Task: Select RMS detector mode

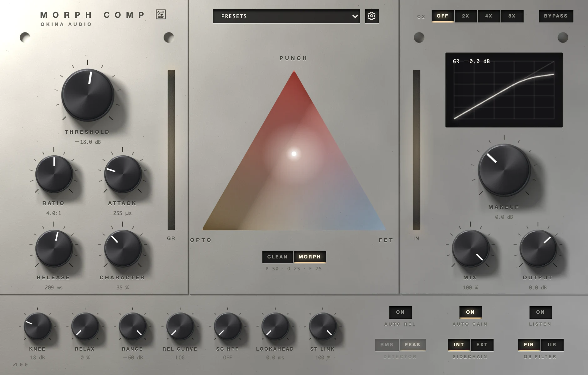Action: (387, 345)
